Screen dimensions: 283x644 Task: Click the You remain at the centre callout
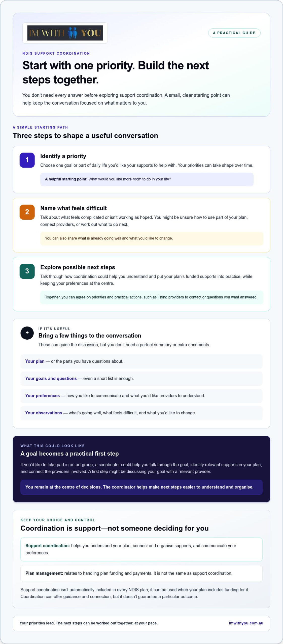141,487
